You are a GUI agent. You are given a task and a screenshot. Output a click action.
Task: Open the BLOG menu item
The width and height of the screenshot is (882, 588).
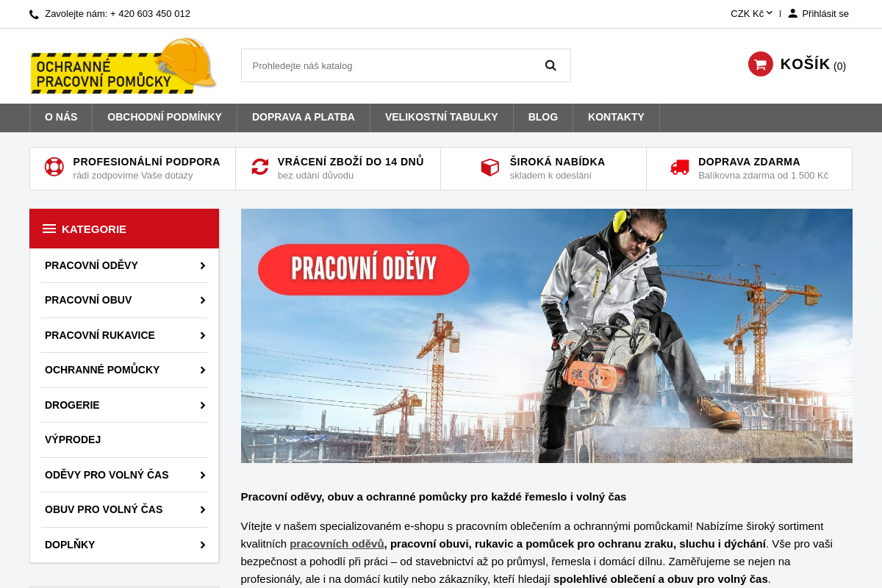[542, 117]
